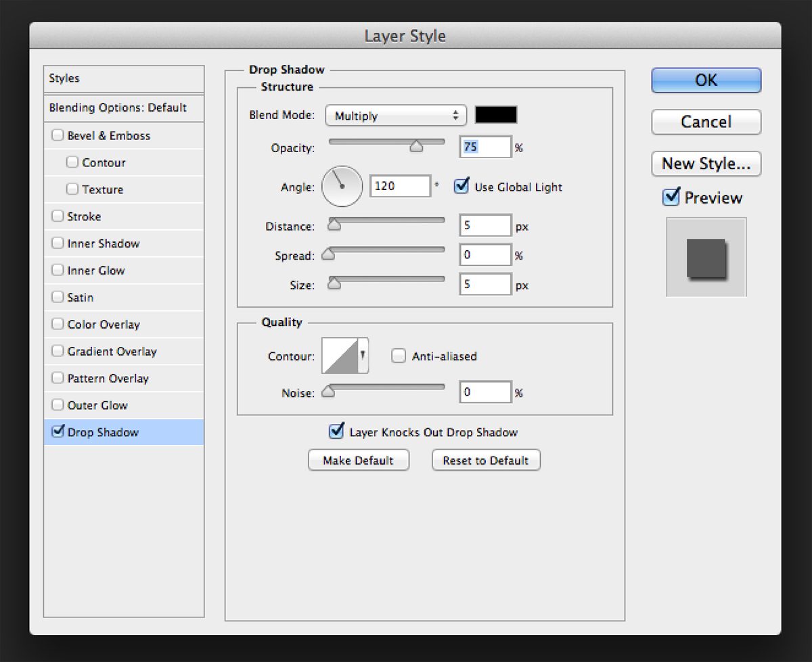
Task: Click the Opacity value field
Action: pyautogui.click(x=485, y=147)
